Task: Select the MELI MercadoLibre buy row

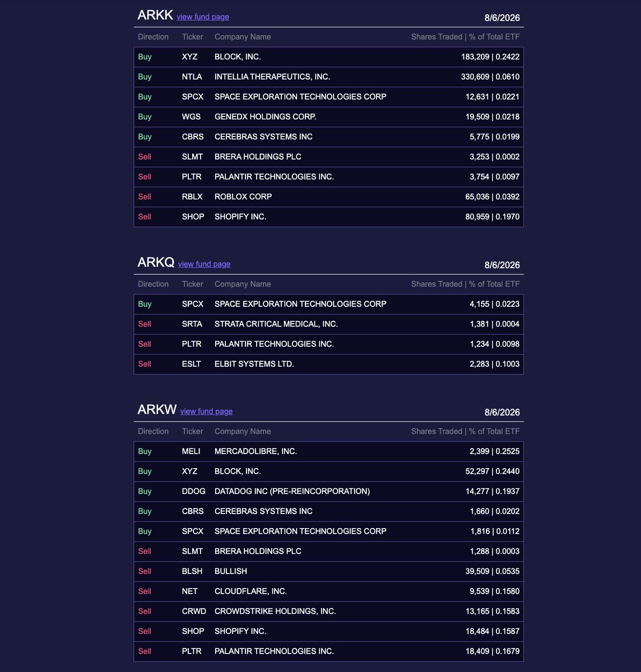Action: [328, 451]
